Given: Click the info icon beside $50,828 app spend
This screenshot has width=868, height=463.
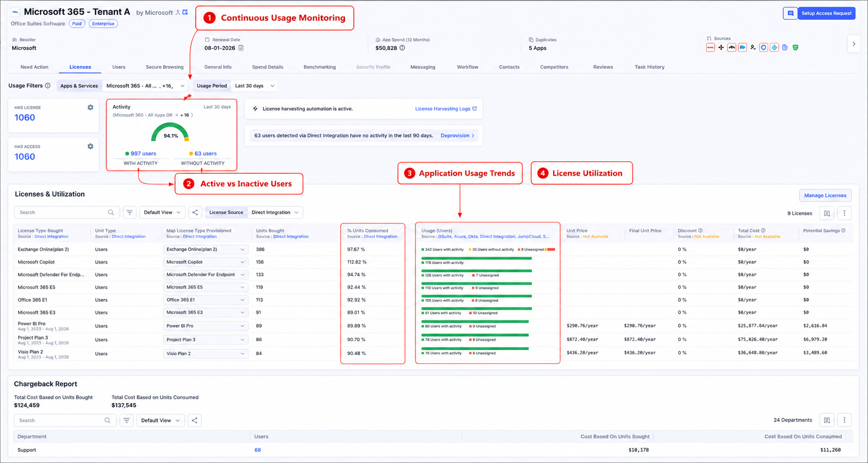Looking at the screenshot, I should [402, 48].
